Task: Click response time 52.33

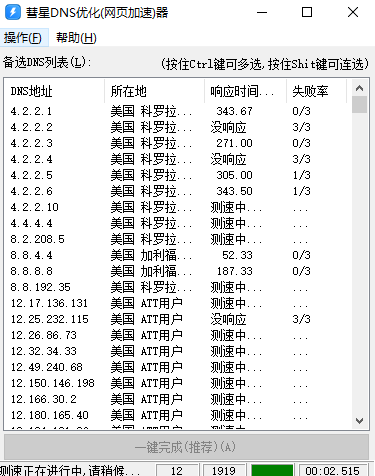Action: pyautogui.click(x=237, y=255)
